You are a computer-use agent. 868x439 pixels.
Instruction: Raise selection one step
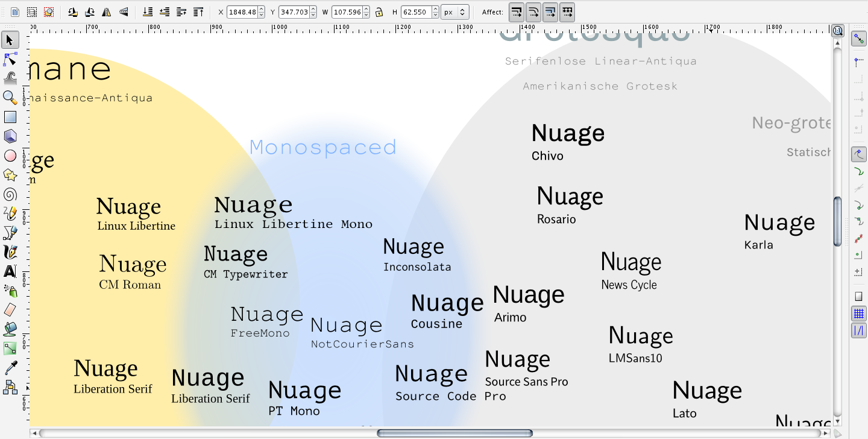tap(181, 12)
